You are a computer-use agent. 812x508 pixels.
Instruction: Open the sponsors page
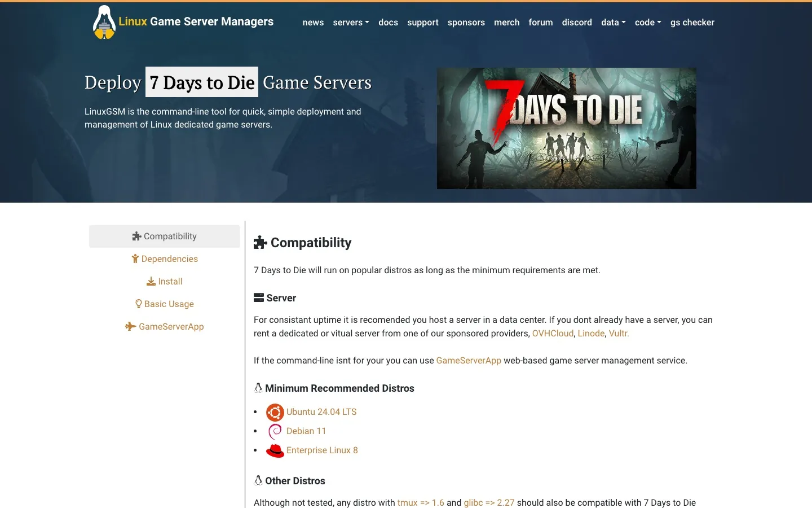(x=466, y=23)
